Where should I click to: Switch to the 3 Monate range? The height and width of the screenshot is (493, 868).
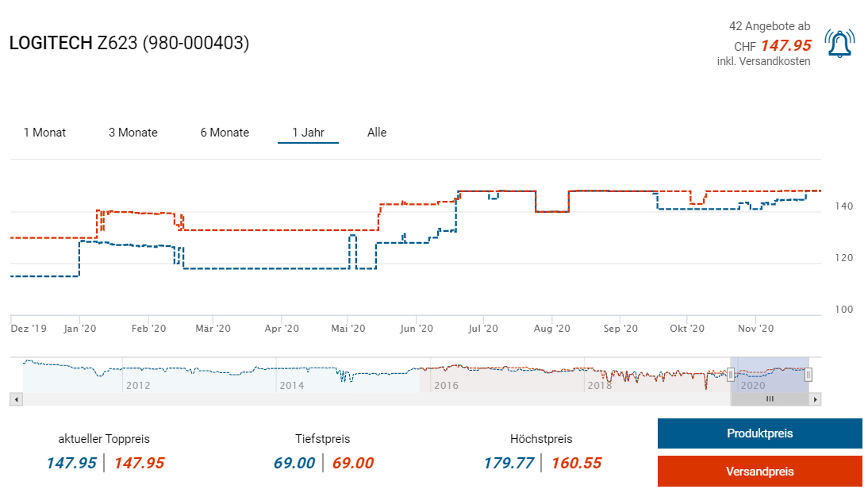tap(133, 133)
